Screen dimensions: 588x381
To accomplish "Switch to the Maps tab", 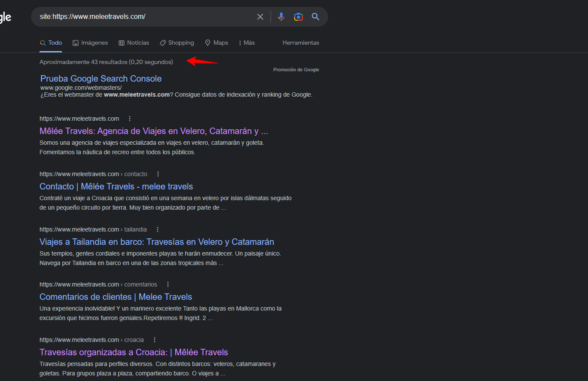I will point(216,43).
